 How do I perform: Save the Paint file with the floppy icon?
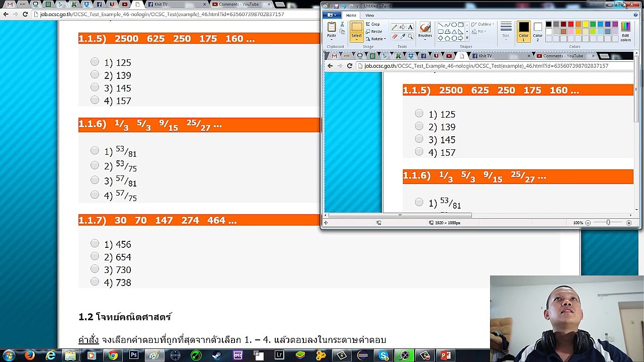[336, 6]
